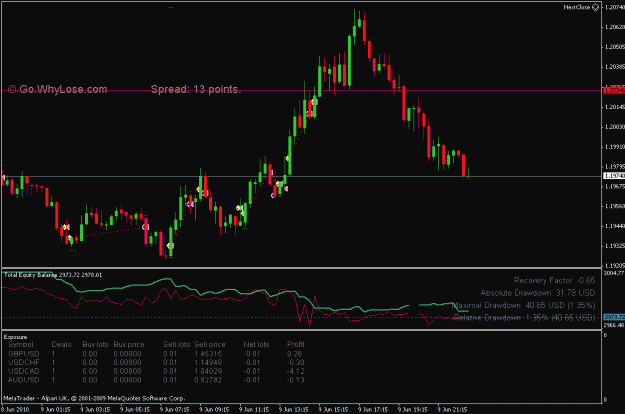625x414 pixels.
Task: Click the Deals column header
Action: 61,344
